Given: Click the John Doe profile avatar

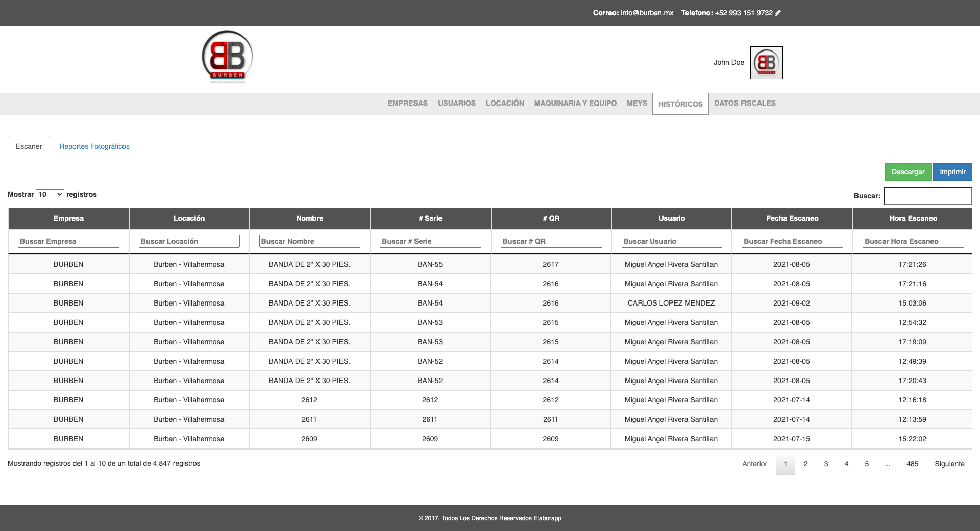Looking at the screenshot, I should (x=766, y=63).
